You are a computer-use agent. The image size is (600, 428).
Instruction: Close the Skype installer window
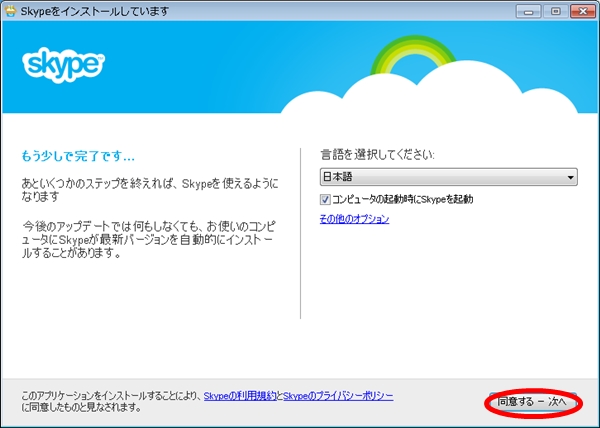pos(583,11)
